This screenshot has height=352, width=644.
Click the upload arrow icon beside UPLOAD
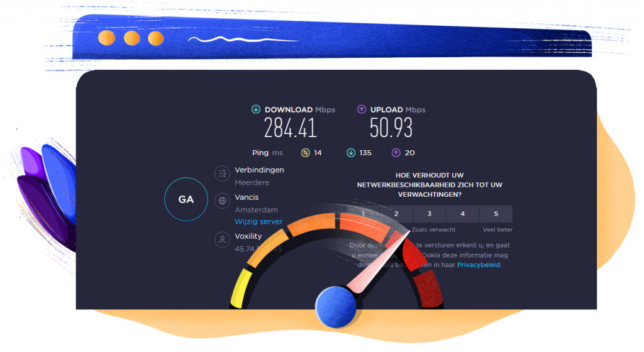(x=362, y=109)
